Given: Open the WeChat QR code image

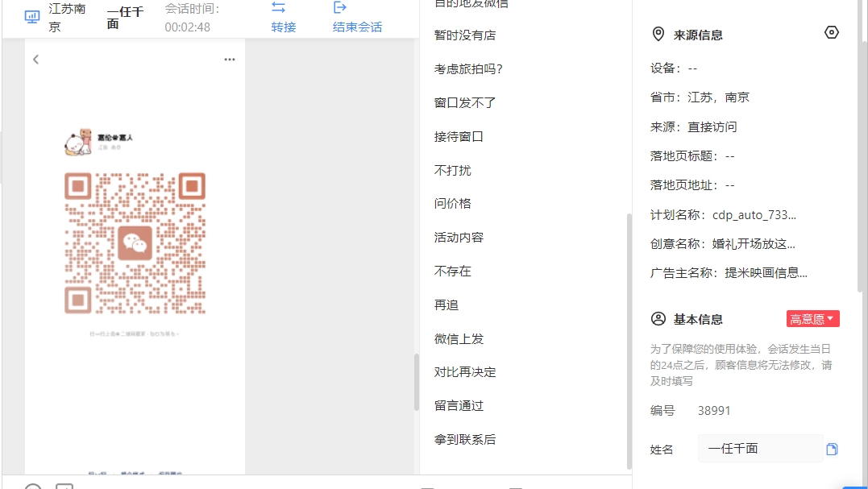Looking at the screenshot, I should click(x=135, y=243).
